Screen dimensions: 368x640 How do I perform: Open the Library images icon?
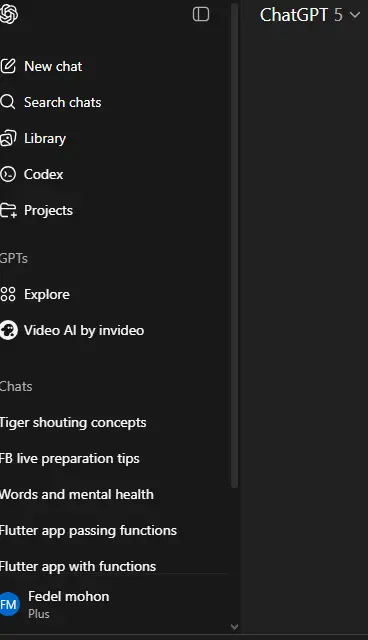point(8,138)
